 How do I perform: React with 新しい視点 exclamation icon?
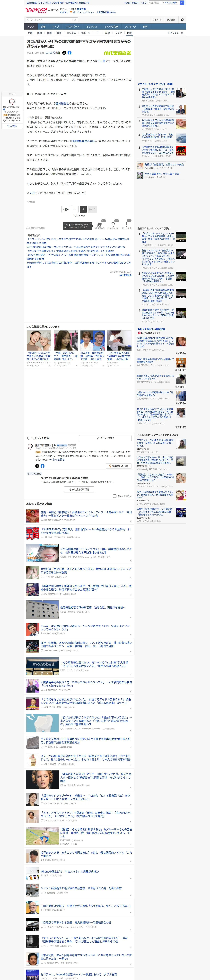click(127, 224)
